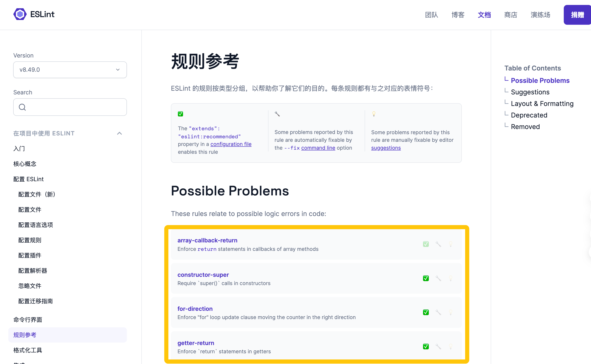Jump to Removed in table of contents
This screenshot has width=591, height=364.
[525, 127]
